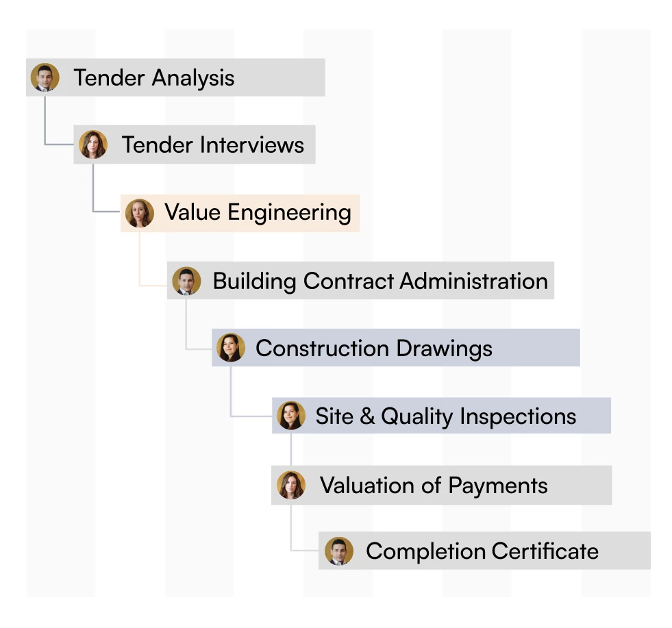Select the Tender Analysis task bar
Screen dimensions: 672x628
coord(176,77)
